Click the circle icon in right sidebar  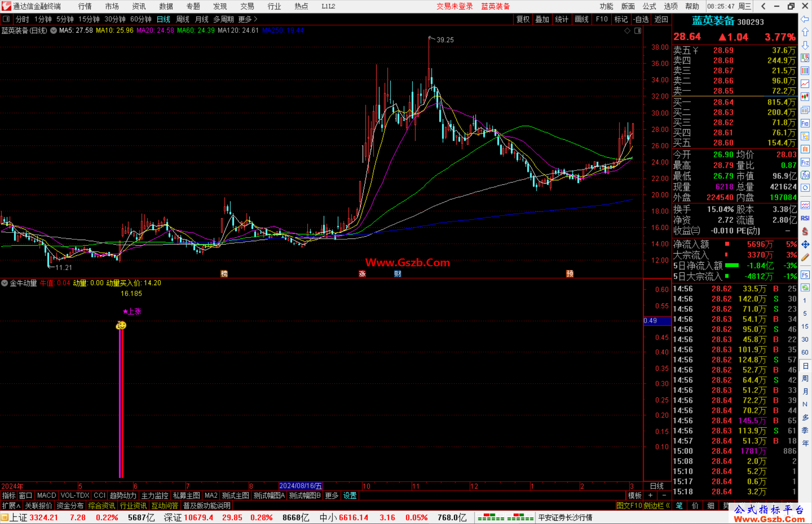pyautogui.click(x=805, y=188)
